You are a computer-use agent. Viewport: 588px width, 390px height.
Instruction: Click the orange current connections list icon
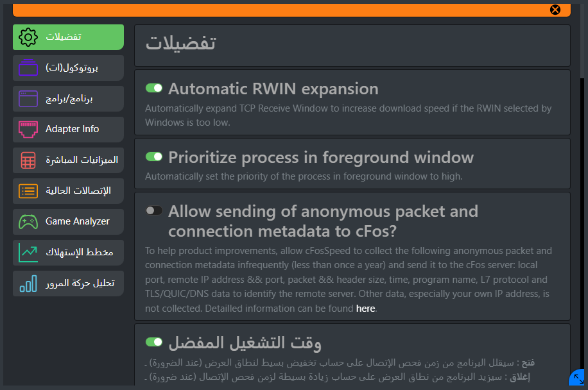point(28,191)
